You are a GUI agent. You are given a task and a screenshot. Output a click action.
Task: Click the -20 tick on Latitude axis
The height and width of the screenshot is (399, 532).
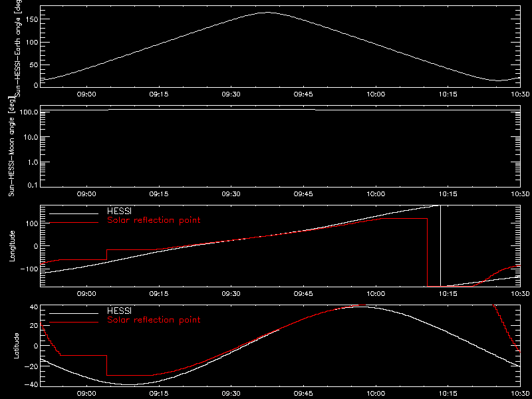31,366
